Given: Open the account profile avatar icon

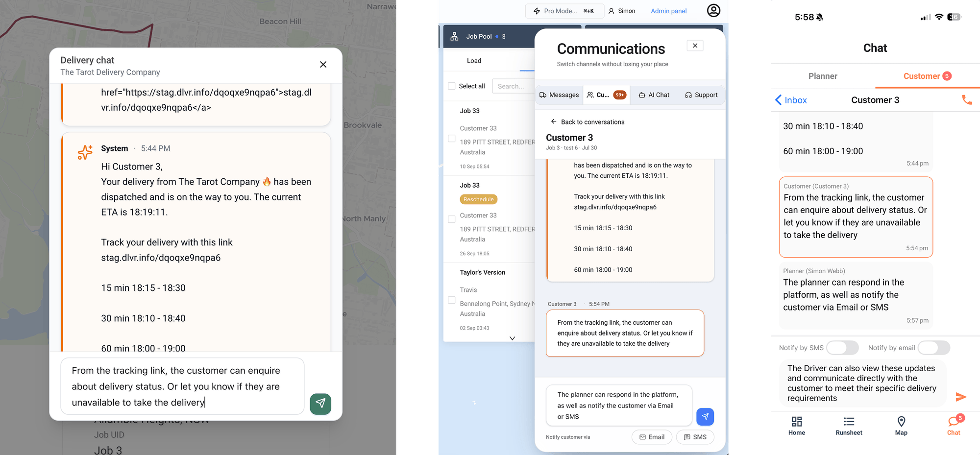Looking at the screenshot, I should pos(713,10).
